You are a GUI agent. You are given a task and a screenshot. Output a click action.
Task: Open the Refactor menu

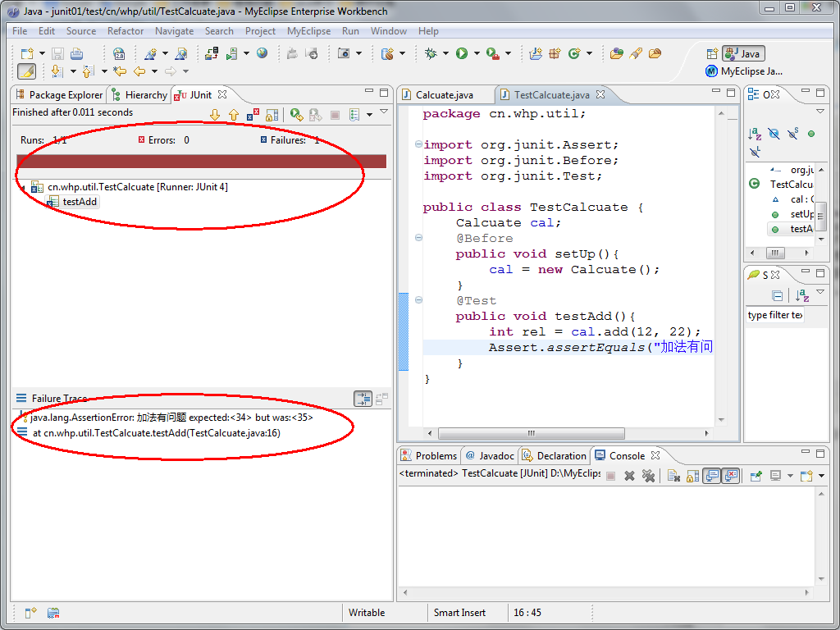coord(126,31)
